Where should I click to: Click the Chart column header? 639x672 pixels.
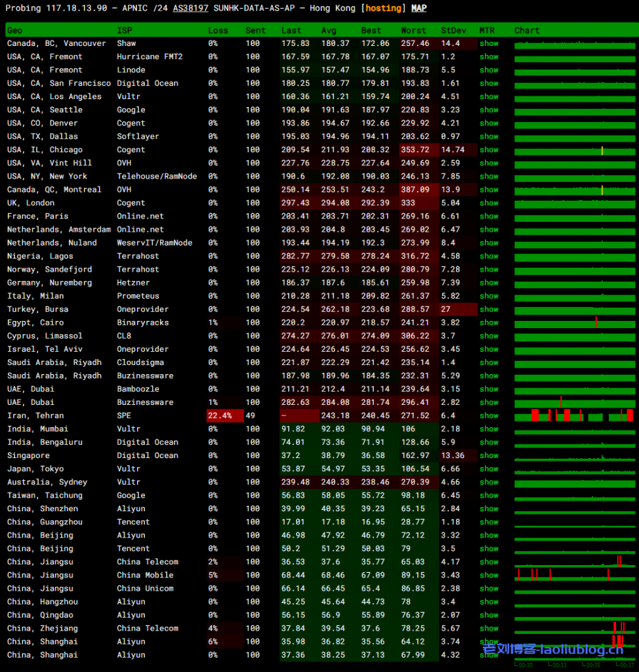click(527, 30)
